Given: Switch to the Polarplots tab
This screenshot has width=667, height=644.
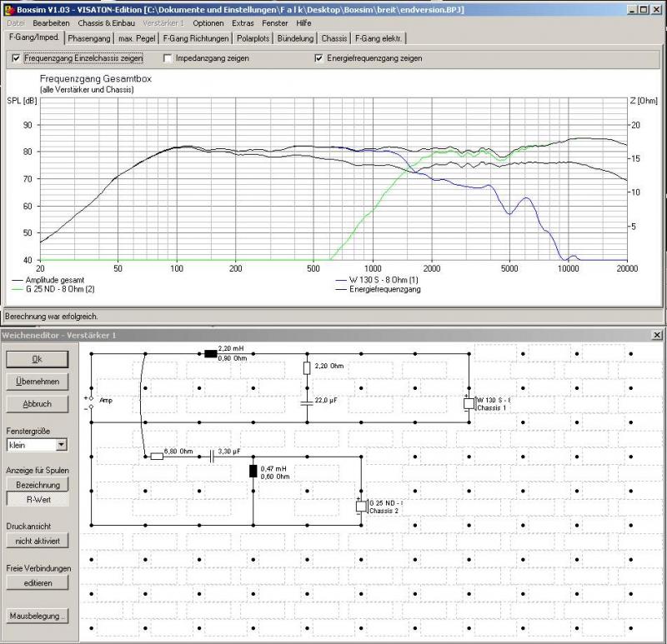Looking at the screenshot, I should 252,38.
